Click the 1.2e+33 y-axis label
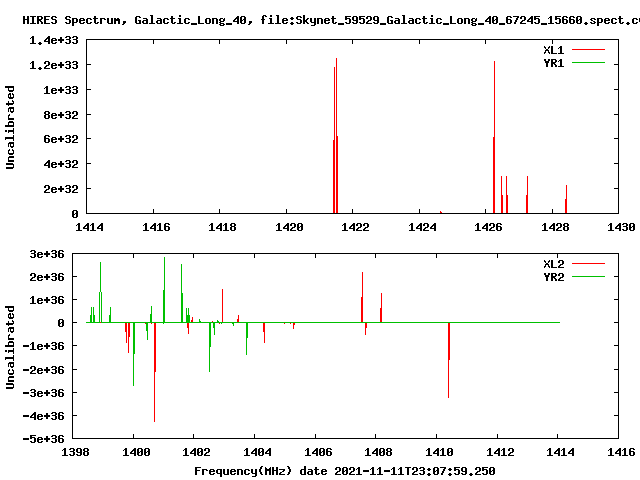Viewport: 640px width, 480px height. (53, 65)
